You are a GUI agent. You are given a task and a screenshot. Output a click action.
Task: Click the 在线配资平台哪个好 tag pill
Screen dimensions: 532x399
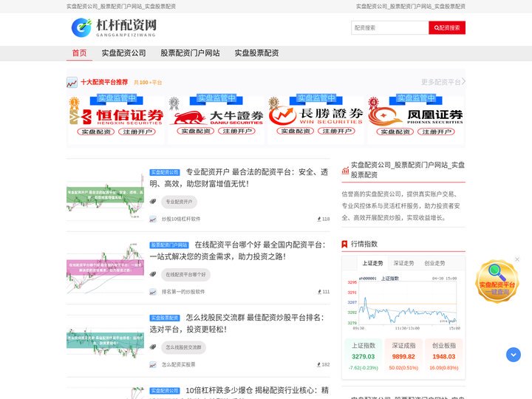tap(186, 275)
